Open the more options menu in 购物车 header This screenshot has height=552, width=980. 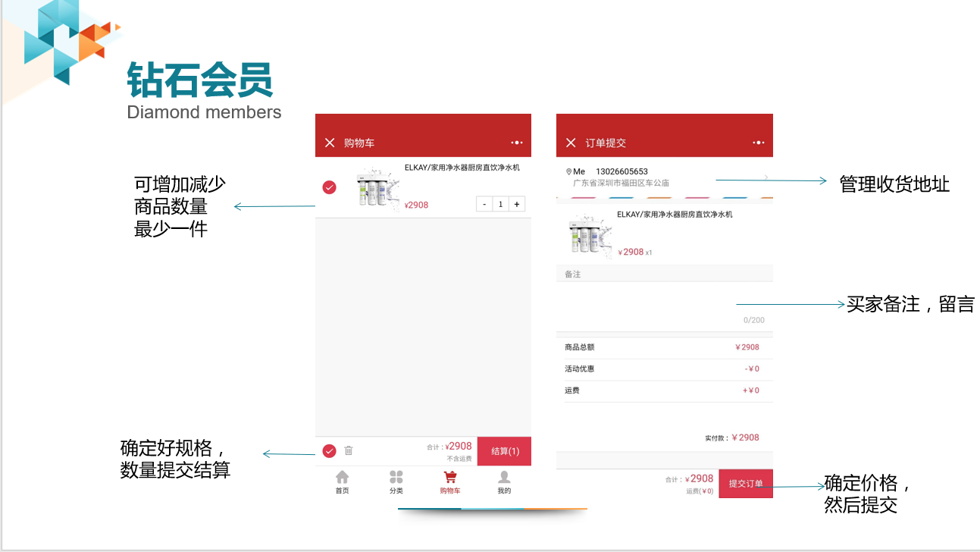tap(517, 143)
